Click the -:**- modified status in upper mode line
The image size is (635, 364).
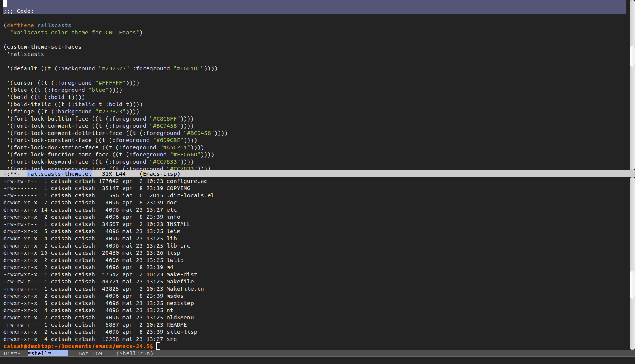pyautogui.click(x=12, y=174)
